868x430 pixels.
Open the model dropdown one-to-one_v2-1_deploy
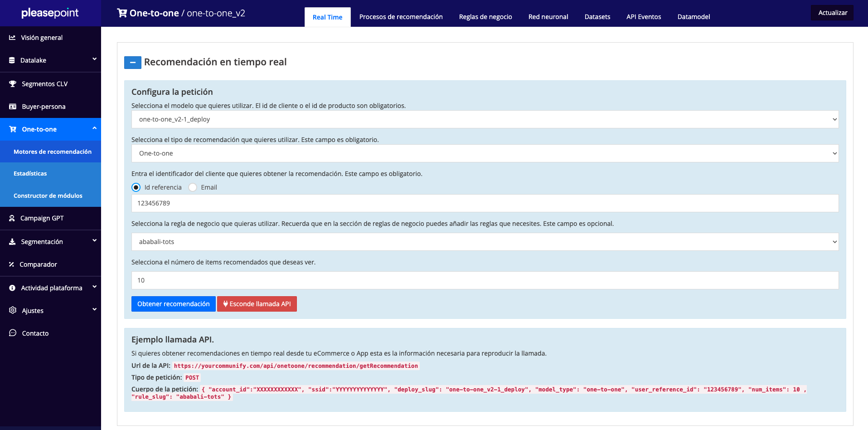point(485,119)
